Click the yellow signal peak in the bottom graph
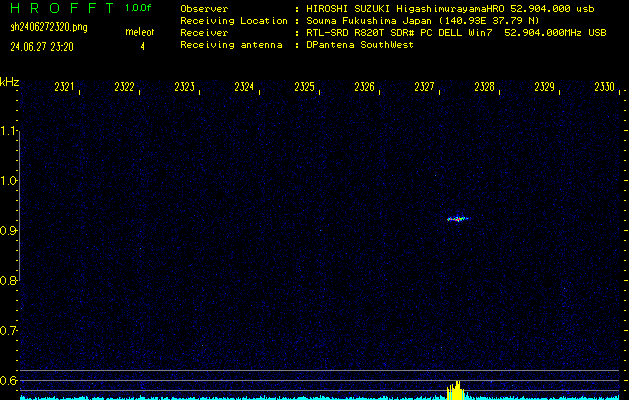This screenshot has height=400, width=629. pos(455,390)
